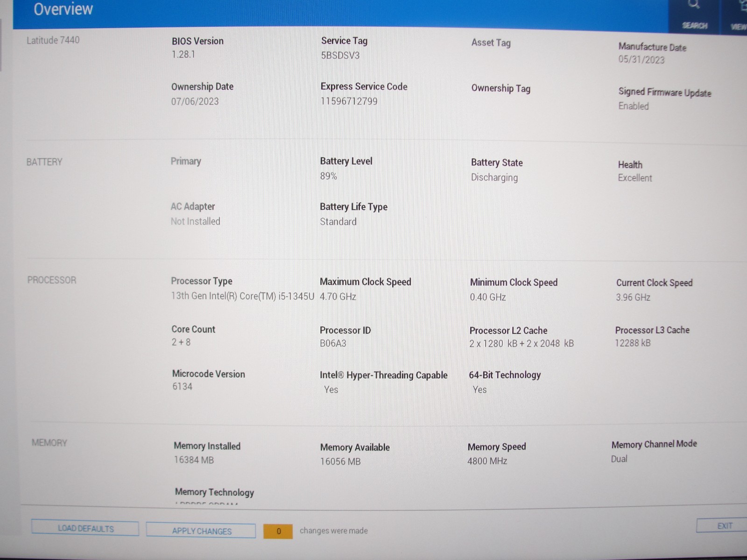Click Processor L2 Cache value
Screen dimensions: 747x560
(x=521, y=343)
